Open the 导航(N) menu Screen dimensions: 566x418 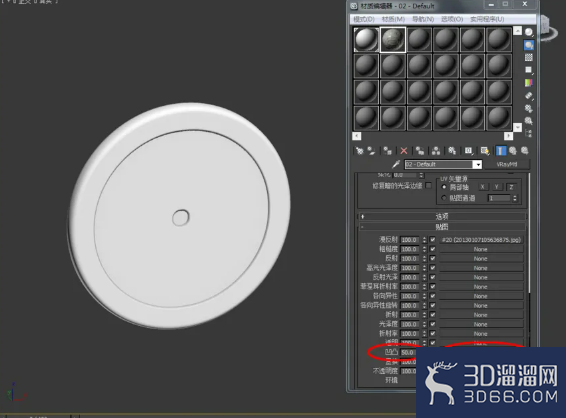point(423,19)
